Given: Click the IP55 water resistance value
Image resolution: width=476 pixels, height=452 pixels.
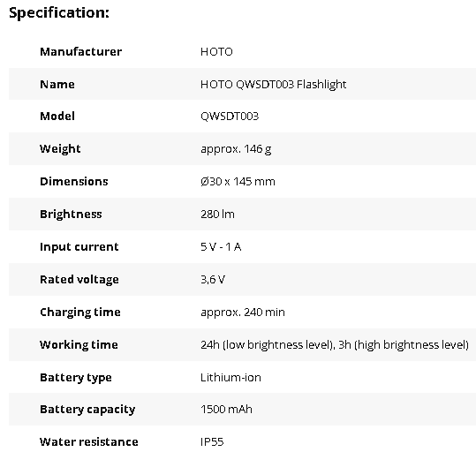Looking at the screenshot, I should pos(212,442).
